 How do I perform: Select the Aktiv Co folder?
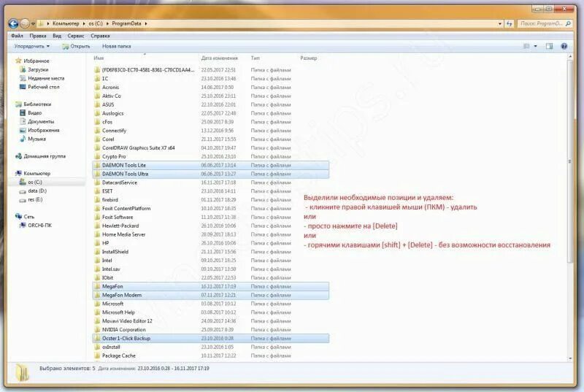pyautogui.click(x=112, y=96)
